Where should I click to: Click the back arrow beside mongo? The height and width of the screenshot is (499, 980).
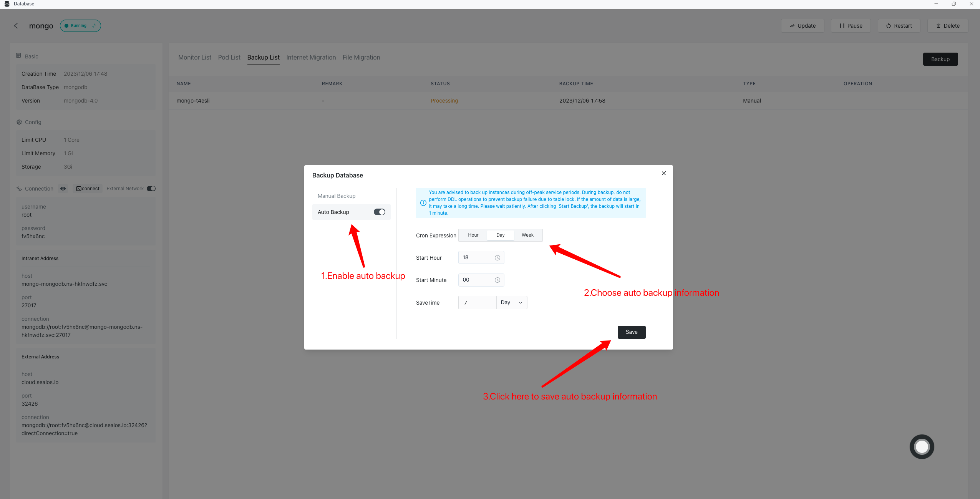(x=16, y=26)
